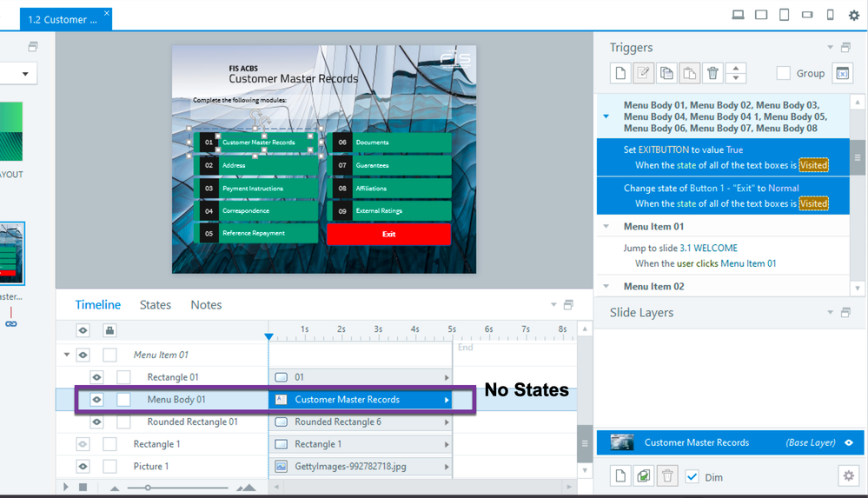This screenshot has width=868, height=498.
Task: Click the Menu Item 01 trigger link
Action: coord(748,263)
